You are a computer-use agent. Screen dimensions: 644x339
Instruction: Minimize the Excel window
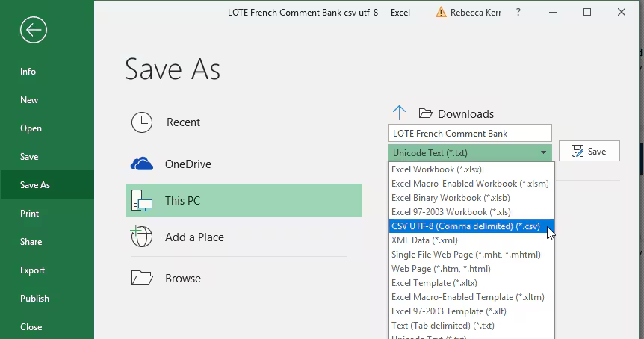point(553,12)
